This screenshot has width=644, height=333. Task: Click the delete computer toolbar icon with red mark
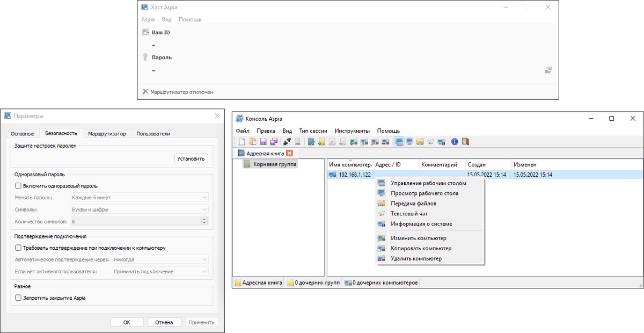coord(385,142)
